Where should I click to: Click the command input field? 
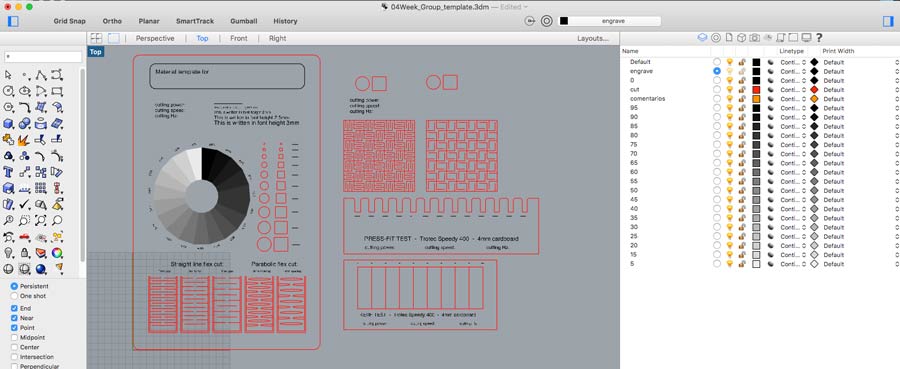[x=43, y=57]
